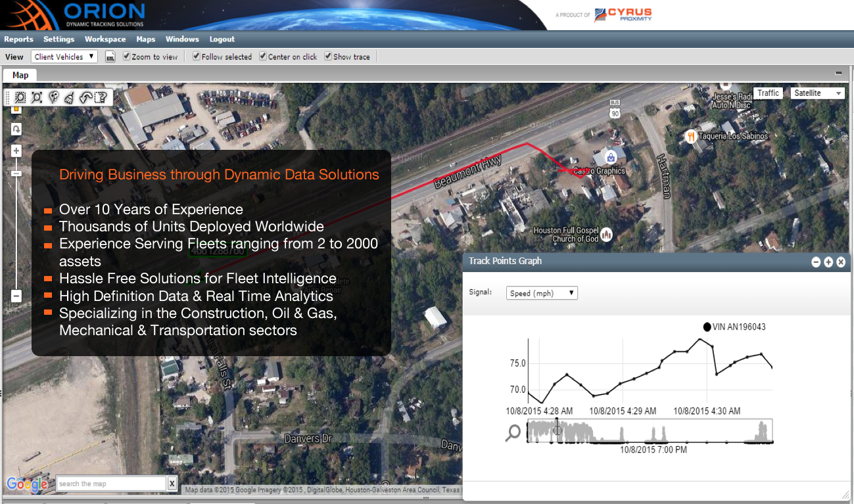Image resolution: width=854 pixels, height=504 pixels.
Task: Click the Hartman street label
Action: point(665,176)
